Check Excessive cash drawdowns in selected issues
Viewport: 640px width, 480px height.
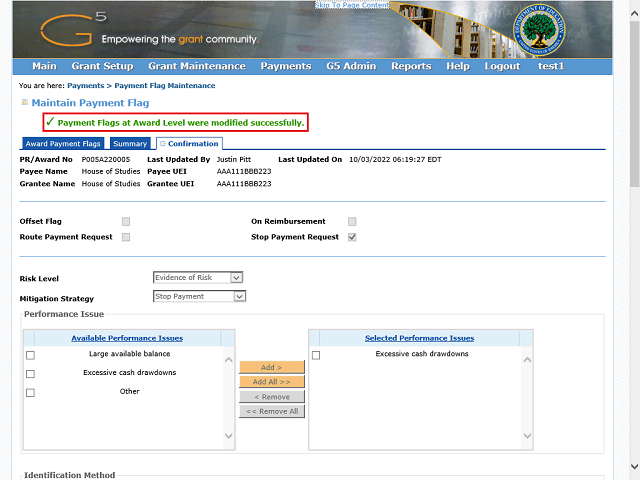pos(316,355)
